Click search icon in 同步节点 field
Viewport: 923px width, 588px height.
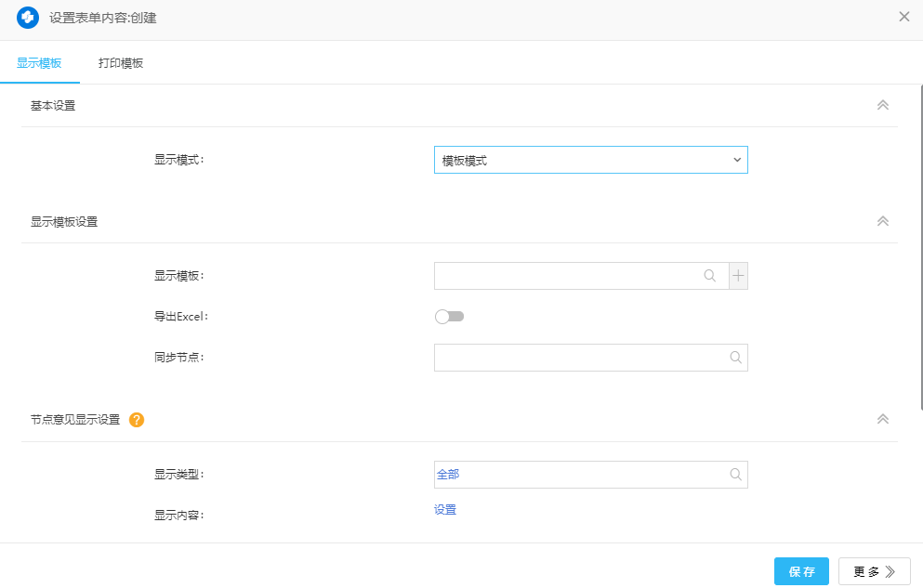(x=735, y=358)
